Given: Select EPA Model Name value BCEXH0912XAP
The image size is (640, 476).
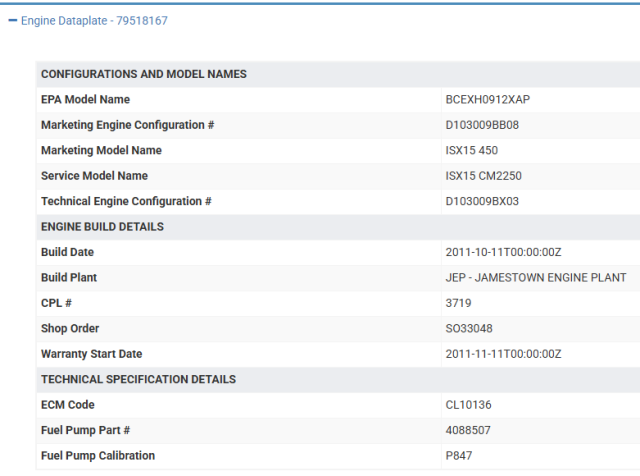Looking at the screenshot, I should (487, 100).
